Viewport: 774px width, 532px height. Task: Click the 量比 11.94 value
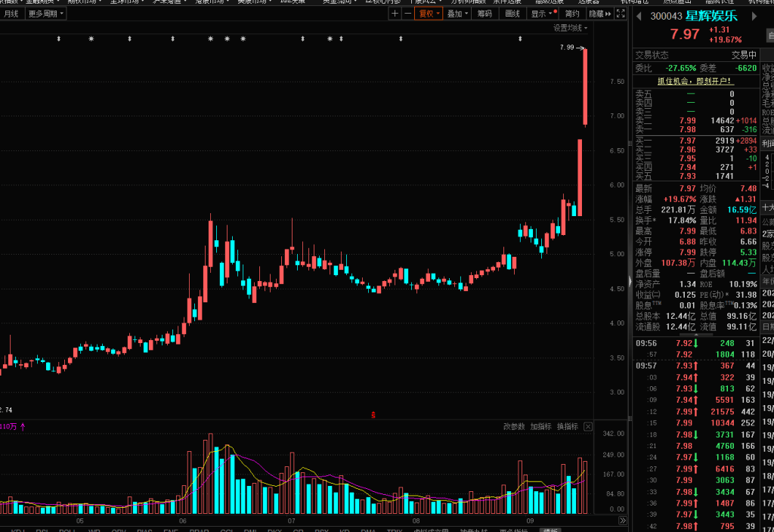[x=746, y=221]
